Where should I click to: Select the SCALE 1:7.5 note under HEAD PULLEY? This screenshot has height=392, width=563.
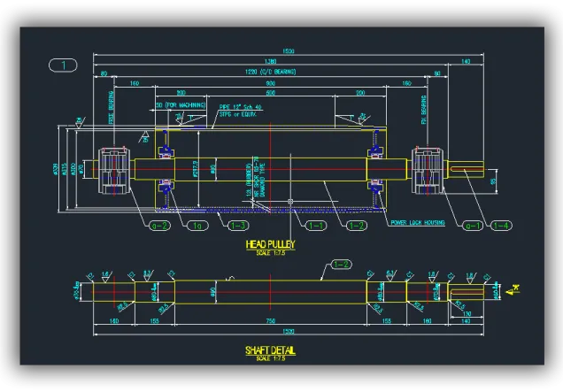(271, 253)
